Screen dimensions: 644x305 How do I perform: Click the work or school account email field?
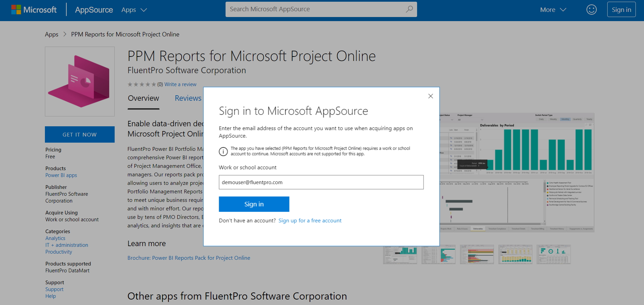pyautogui.click(x=321, y=182)
